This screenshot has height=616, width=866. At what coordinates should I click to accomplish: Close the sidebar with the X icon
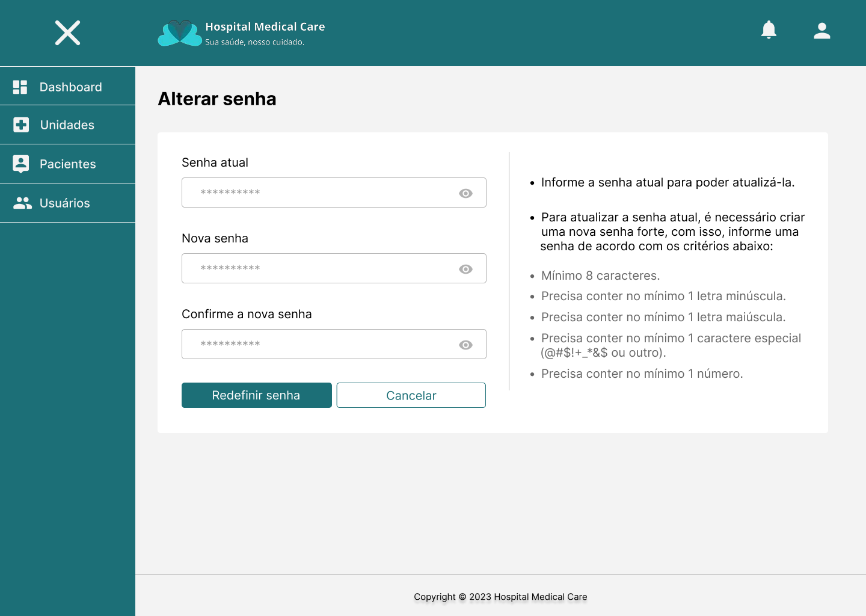click(67, 32)
